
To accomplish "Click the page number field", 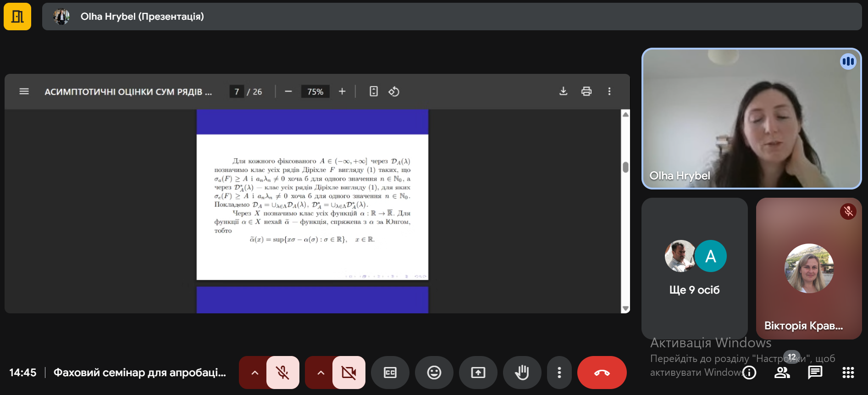I will (237, 92).
